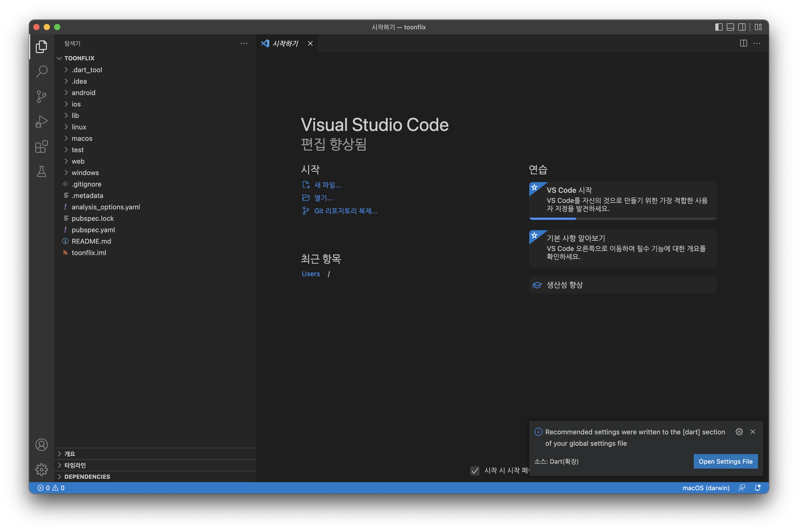Image resolution: width=798 pixels, height=532 pixels.
Task: Open Customize Layout icon in title bar
Action: click(x=758, y=27)
